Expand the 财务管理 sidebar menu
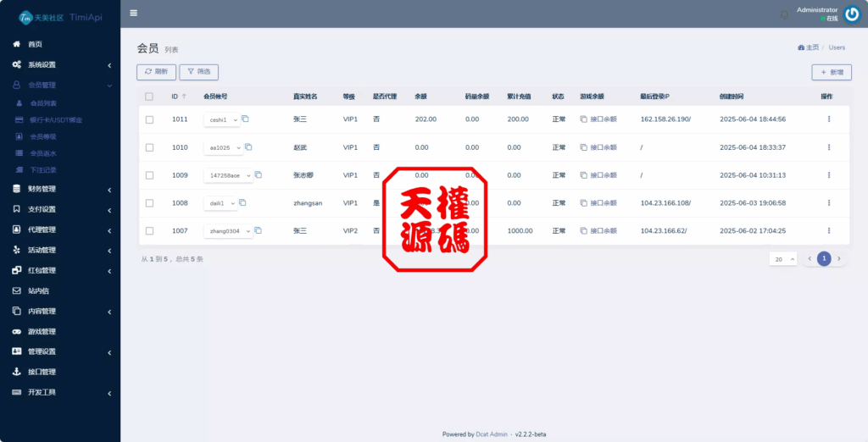The height and width of the screenshot is (442, 868). (60, 189)
